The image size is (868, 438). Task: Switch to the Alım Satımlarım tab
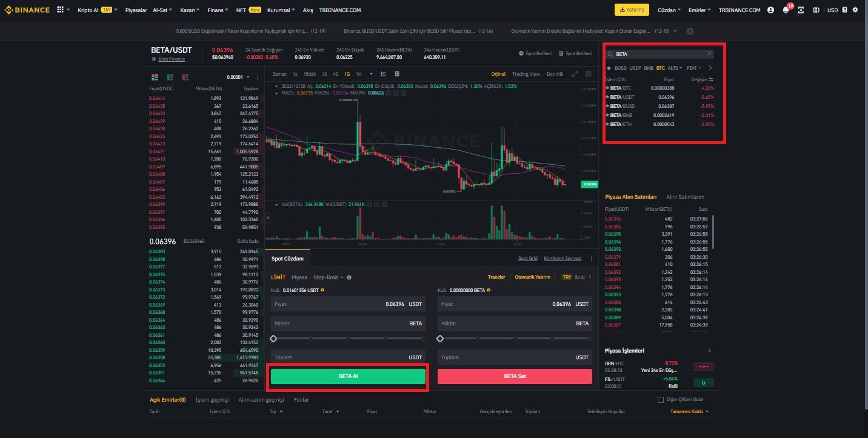pos(685,197)
